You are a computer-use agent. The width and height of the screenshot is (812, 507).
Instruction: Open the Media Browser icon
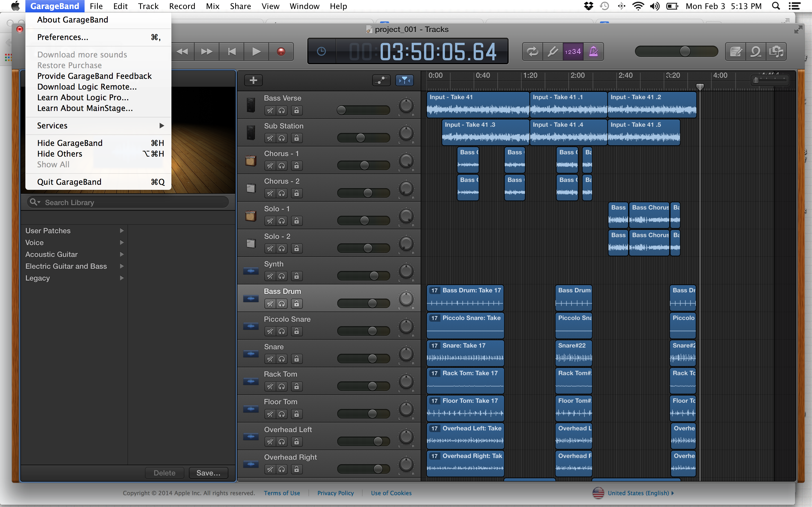(777, 51)
